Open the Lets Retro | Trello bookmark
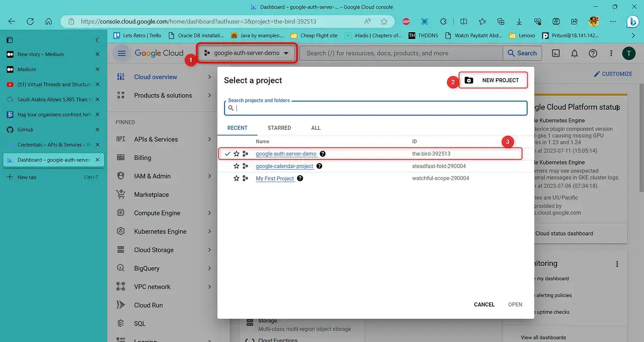 click(137, 35)
